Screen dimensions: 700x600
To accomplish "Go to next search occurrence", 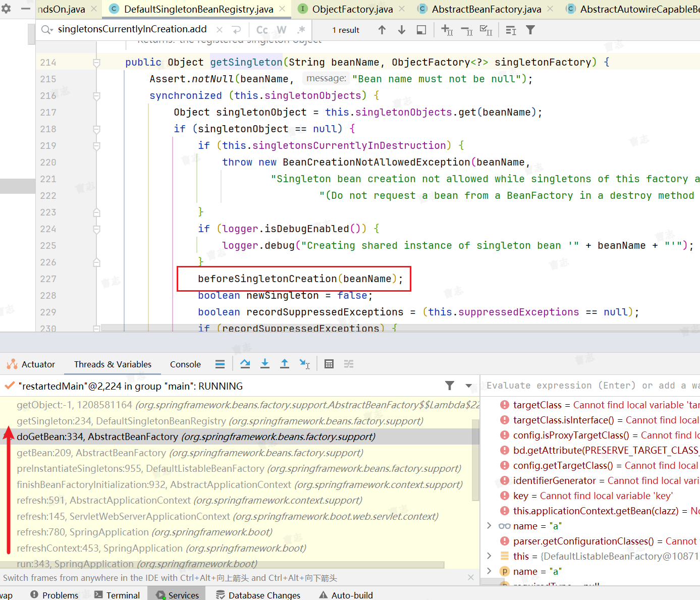I will [402, 30].
